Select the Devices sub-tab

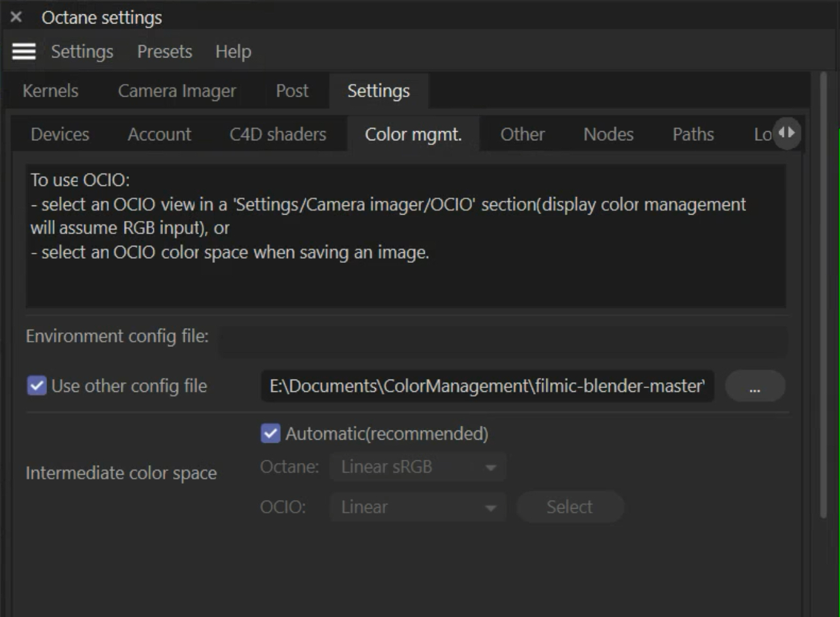tap(60, 134)
